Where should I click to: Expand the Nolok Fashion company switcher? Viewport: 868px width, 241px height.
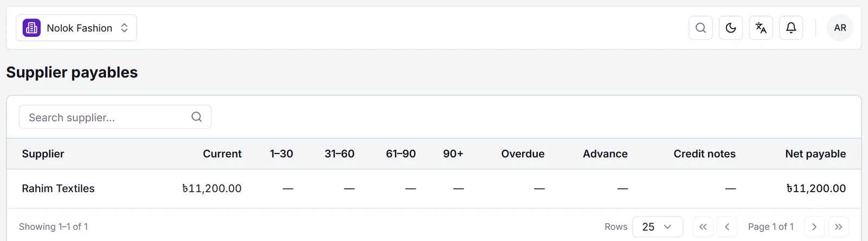(76, 28)
